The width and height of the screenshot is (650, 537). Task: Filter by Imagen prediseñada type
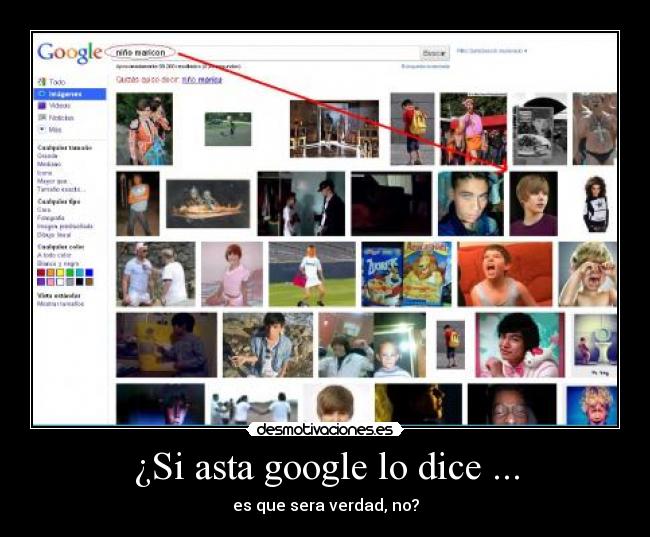(65, 226)
